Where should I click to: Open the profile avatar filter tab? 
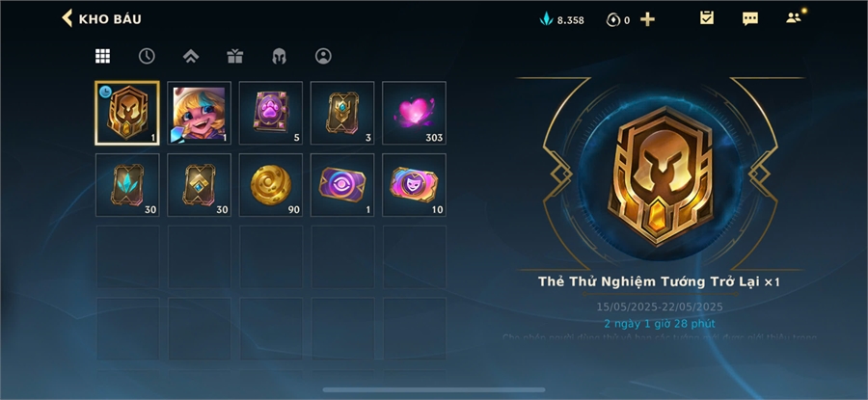coord(323,56)
